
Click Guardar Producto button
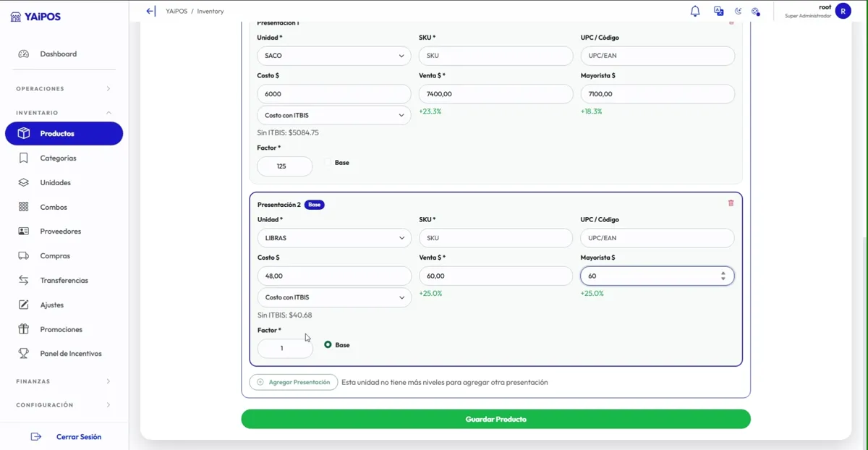pos(496,419)
